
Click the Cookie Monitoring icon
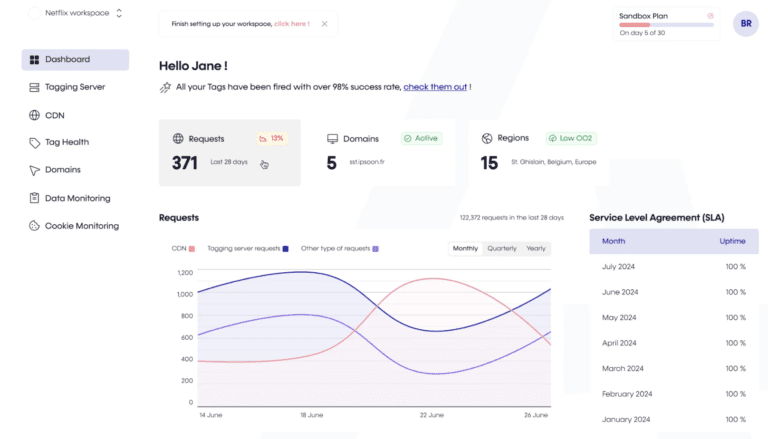[x=34, y=226]
